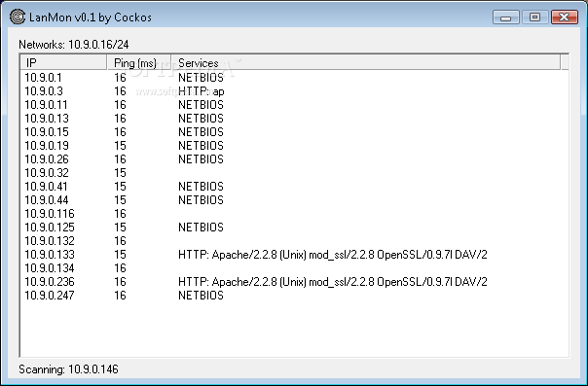Click the NETBIOS service of 10.9.0.247
This screenshot has height=386, width=588.
click(201, 296)
